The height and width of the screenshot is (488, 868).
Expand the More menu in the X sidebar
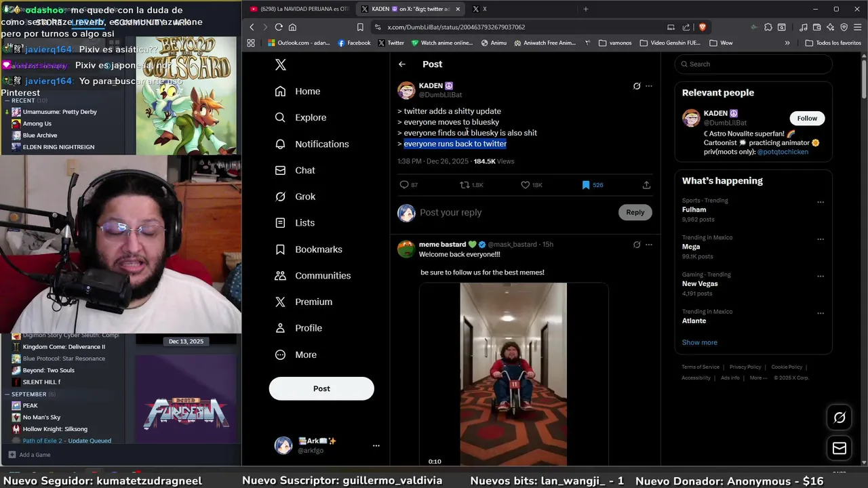(295, 354)
